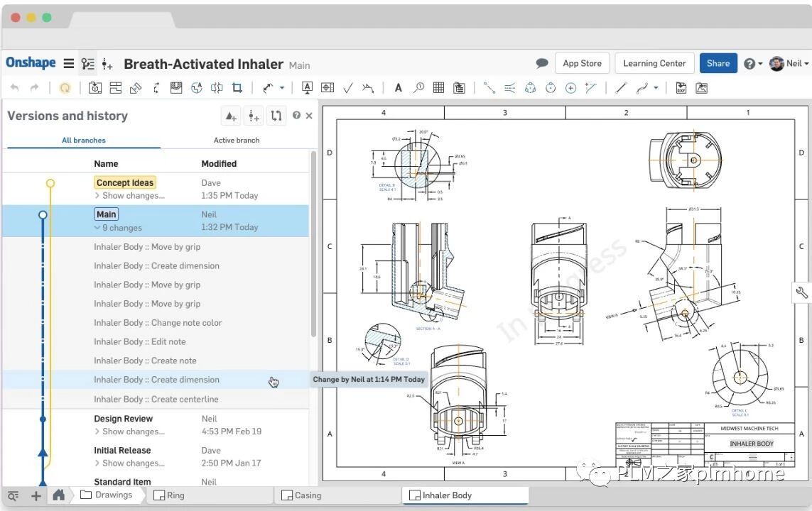Screen dimensions: 812x511
Task: Collapse the 9 changes list under Main
Action: pos(117,228)
